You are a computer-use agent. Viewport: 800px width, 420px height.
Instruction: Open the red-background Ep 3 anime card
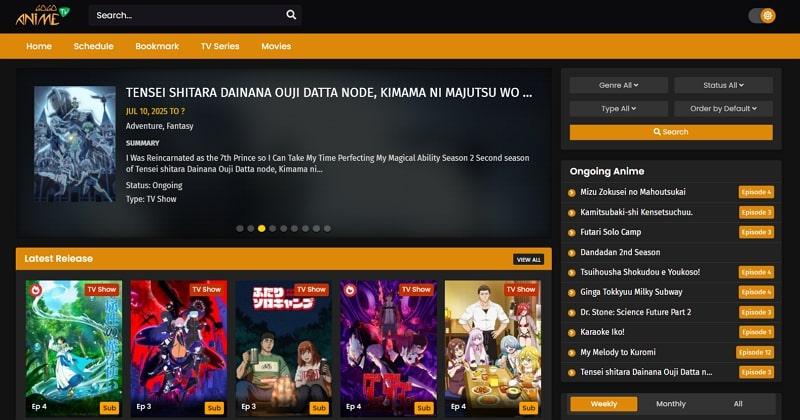click(179, 349)
